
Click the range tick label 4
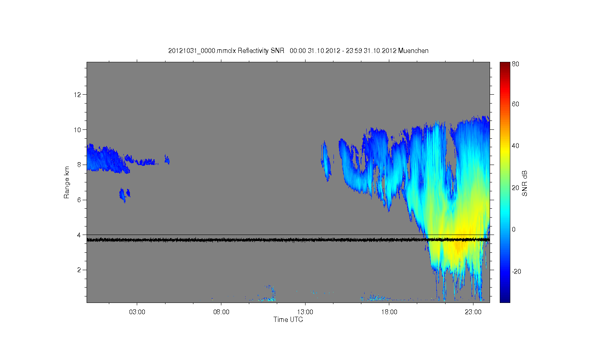click(80, 235)
